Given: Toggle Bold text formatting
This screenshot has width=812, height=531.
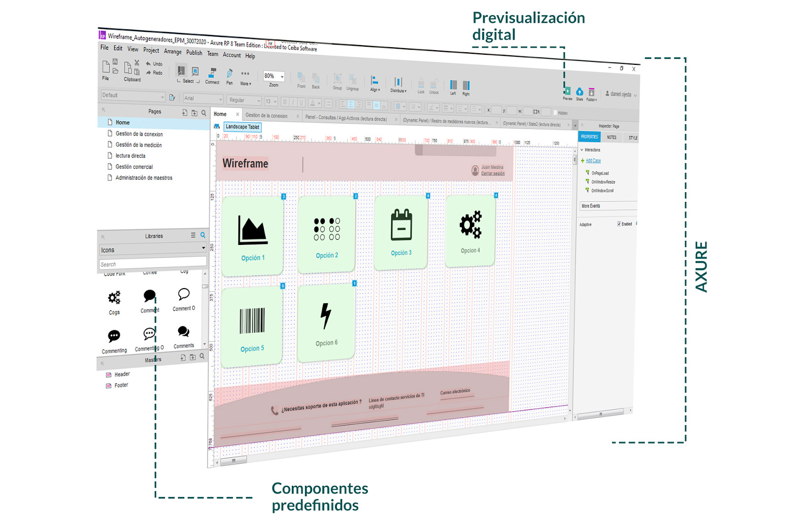Looking at the screenshot, I should [x=285, y=102].
